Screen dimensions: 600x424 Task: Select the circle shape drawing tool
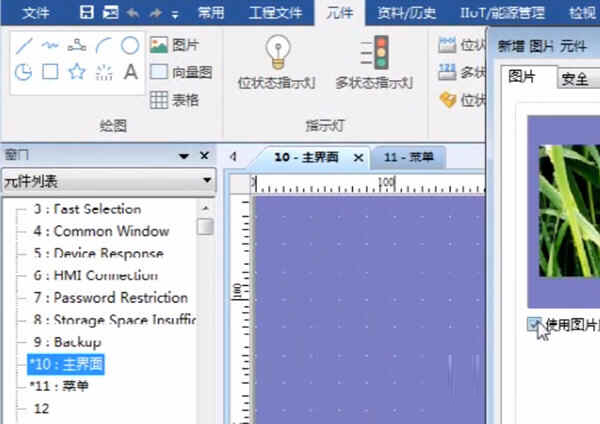click(x=130, y=45)
